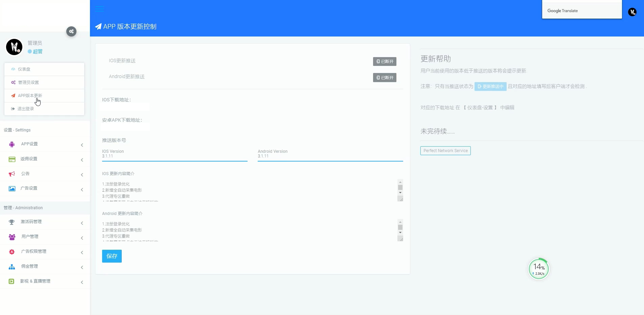Expand the 影视 & 直播管理 chevron

(x=82, y=282)
